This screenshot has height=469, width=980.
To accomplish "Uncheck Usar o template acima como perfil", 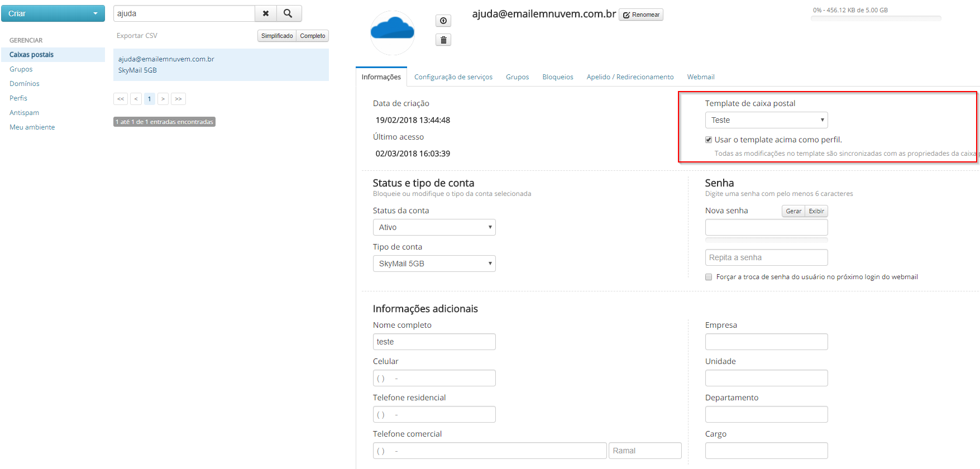I will 709,140.
